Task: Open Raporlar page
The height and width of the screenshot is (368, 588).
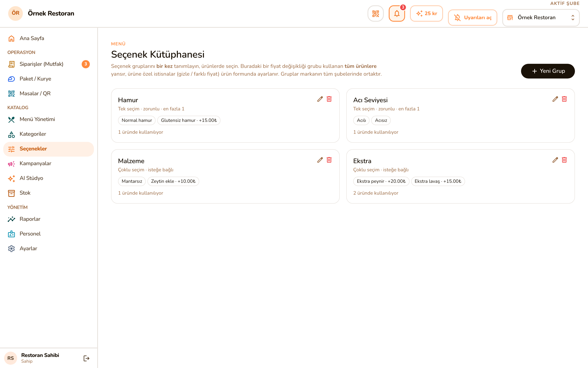Action: pyautogui.click(x=49, y=219)
